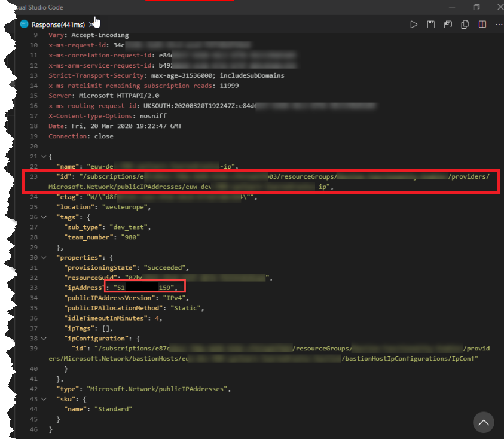The width and height of the screenshot is (504, 439).
Task: Click the X-Content-Type-Options header name
Action: pyautogui.click(x=90, y=116)
